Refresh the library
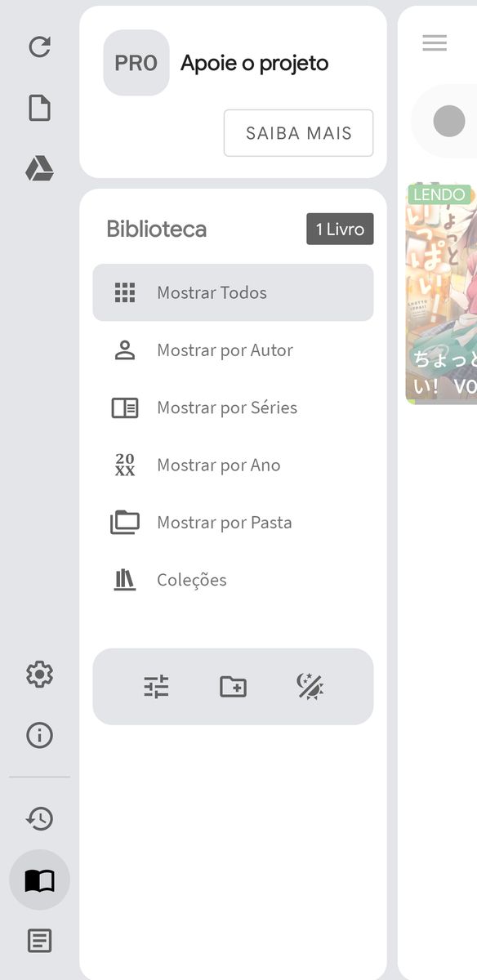Screen dimensions: 477x980 [39, 47]
